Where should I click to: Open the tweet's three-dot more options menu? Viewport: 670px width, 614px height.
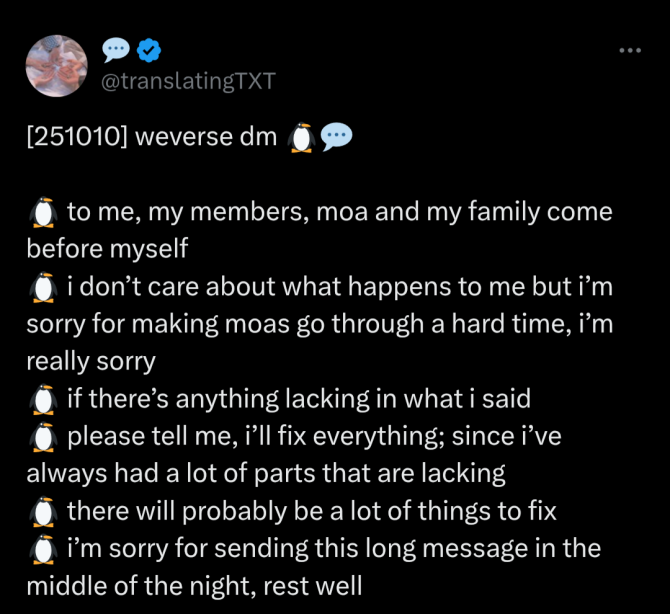pyautogui.click(x=629, y=50)
